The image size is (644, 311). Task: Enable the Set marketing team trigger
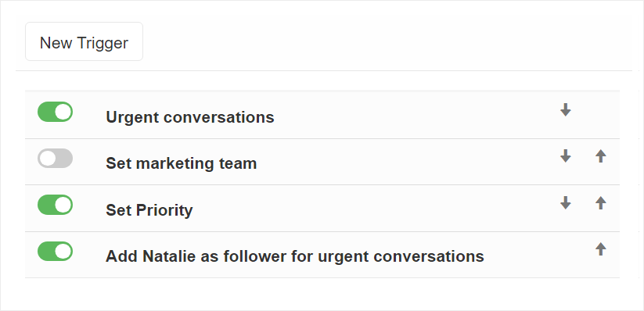pyautogui.click(x=55, y=159)
